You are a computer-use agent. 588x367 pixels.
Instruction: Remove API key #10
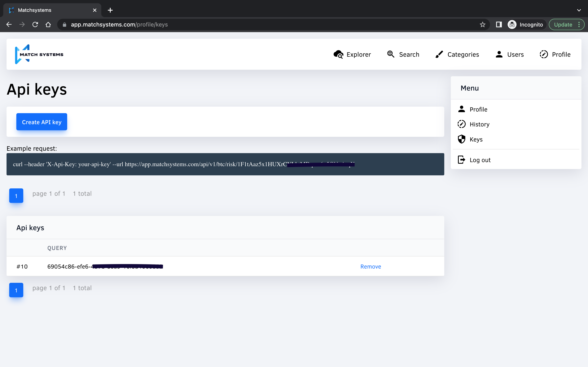[x=371, y=266]
